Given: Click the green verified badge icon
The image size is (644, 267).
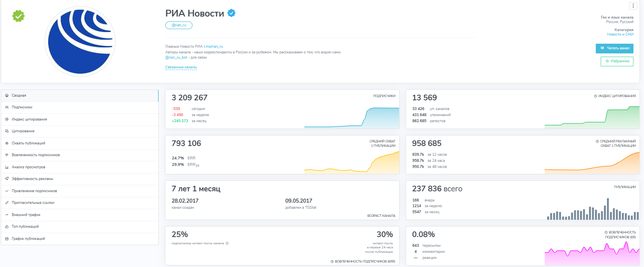Looking at the screenshot, I should [18, 16].
